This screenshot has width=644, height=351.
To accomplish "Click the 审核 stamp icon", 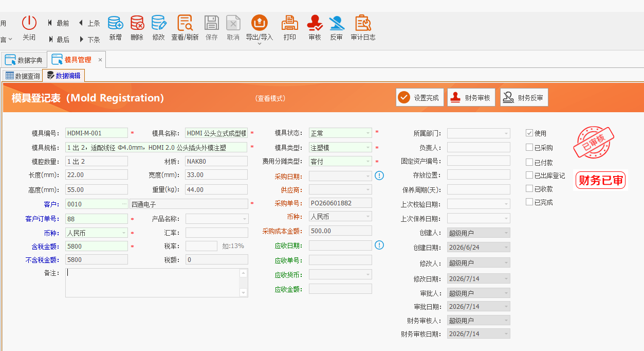I will tap(315, 23).
